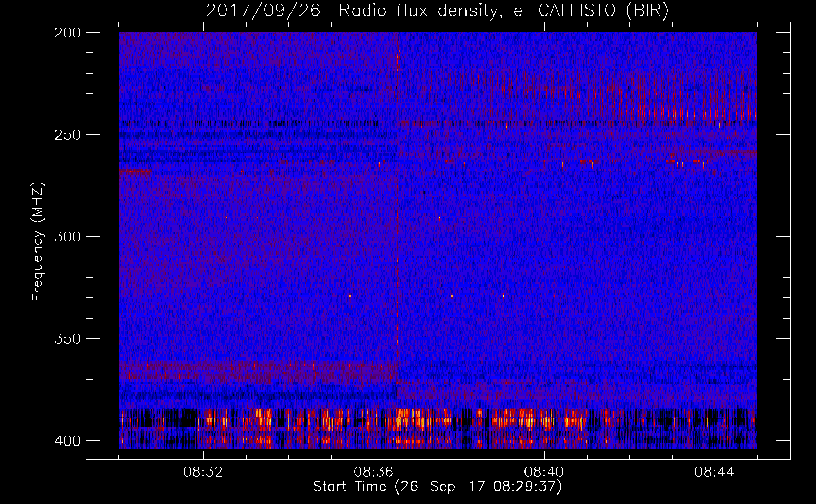The image size is (816, 504).
Task: Click the "Start Time (26-Sep-17 08:29:37)" x-axis label
Action: click(x=437, y=487)
